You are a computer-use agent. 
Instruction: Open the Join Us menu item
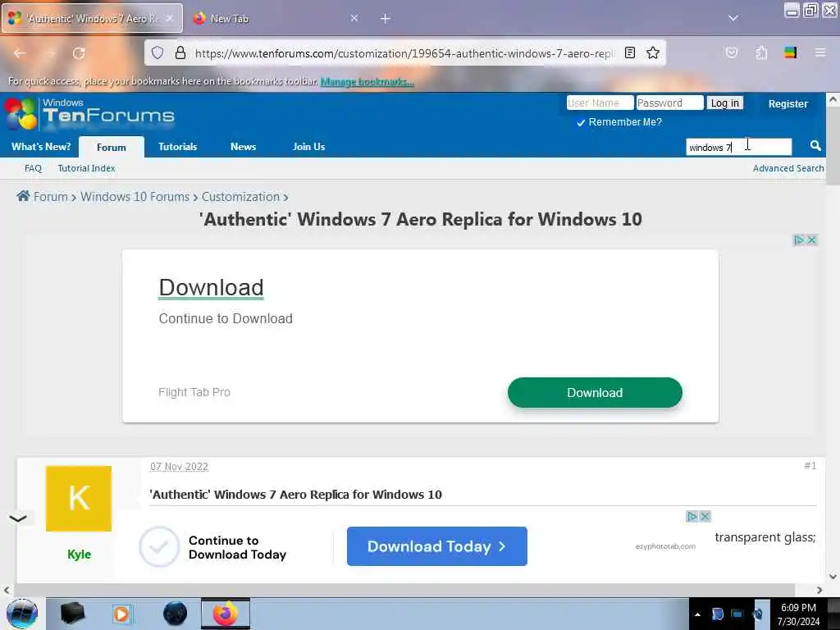(x=309, y=147)
